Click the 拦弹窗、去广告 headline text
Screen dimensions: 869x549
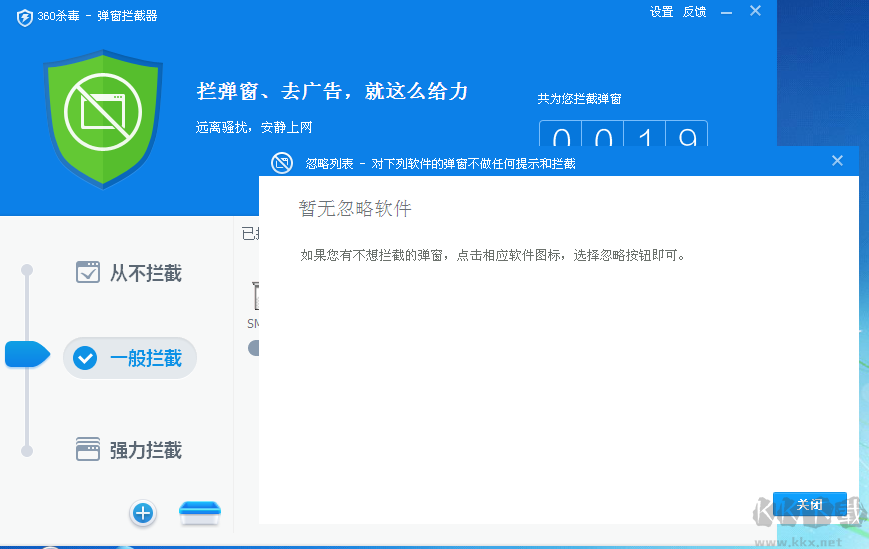tap(333, 91)
